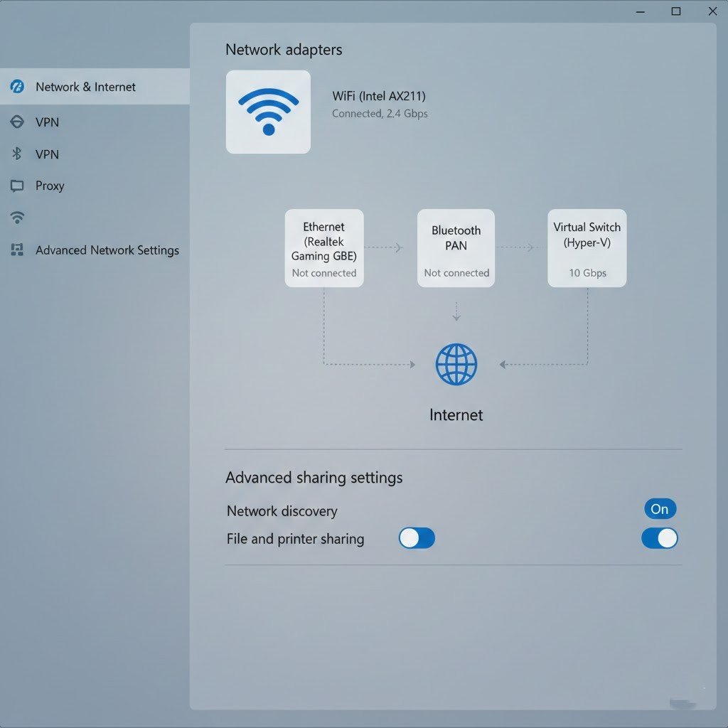Close the settings window
Viewport: 728px width, 728px height.
[x=712, y=11]
